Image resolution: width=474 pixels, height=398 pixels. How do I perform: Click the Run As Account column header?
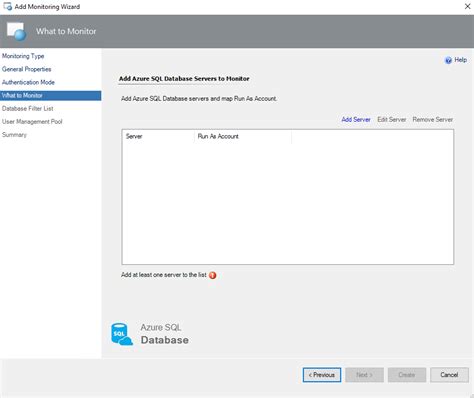pyautogui.click(x=243, y=136)
